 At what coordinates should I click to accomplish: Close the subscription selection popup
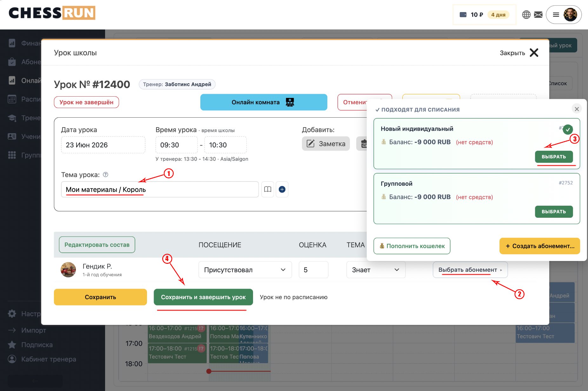(577, 109)
